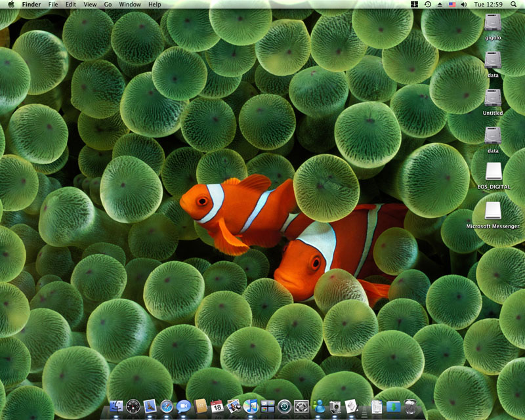Launch Dashboard from the Dock

(133, 406)
